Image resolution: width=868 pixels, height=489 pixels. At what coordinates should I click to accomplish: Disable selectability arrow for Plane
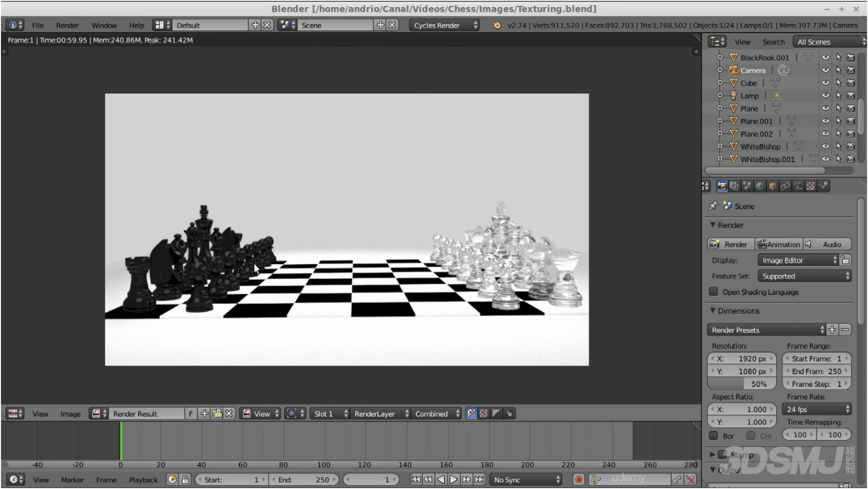click(838, 108)
